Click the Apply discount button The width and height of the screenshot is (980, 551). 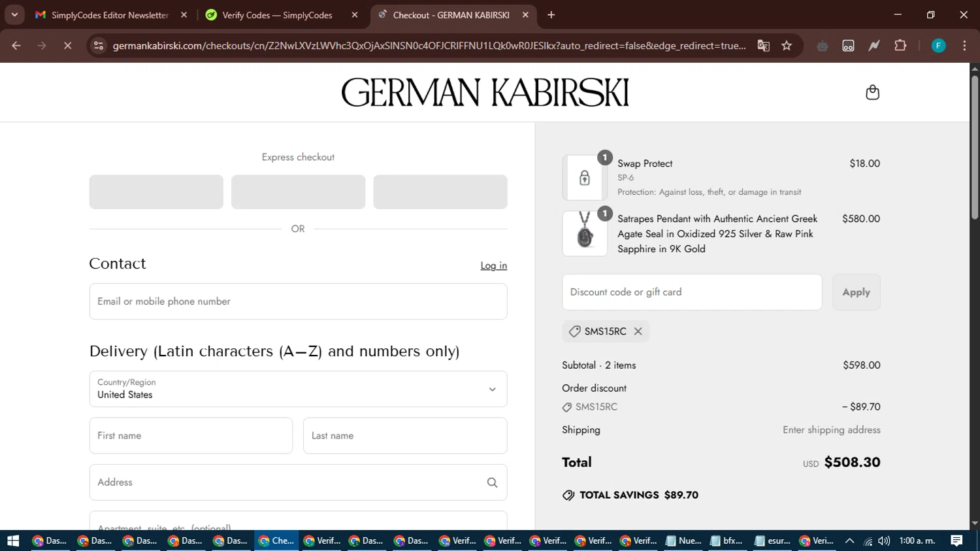pos(856,292)
